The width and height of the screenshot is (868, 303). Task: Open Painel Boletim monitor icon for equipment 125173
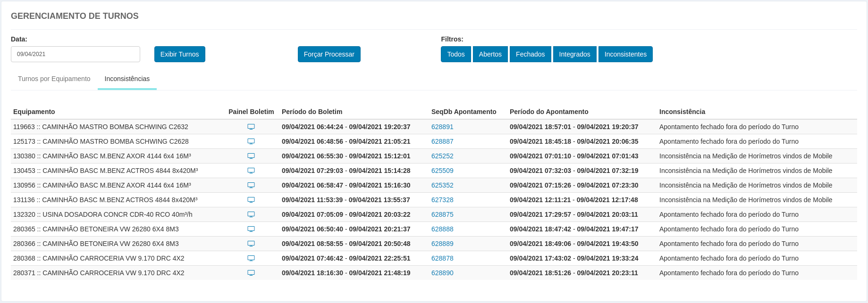(x=251, y=141)
